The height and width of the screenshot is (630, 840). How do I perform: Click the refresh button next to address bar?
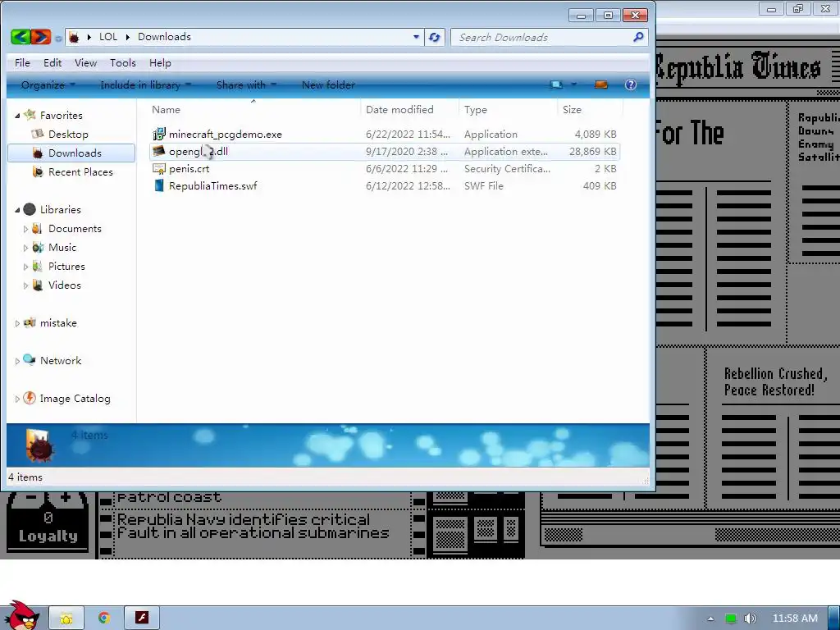435,37
